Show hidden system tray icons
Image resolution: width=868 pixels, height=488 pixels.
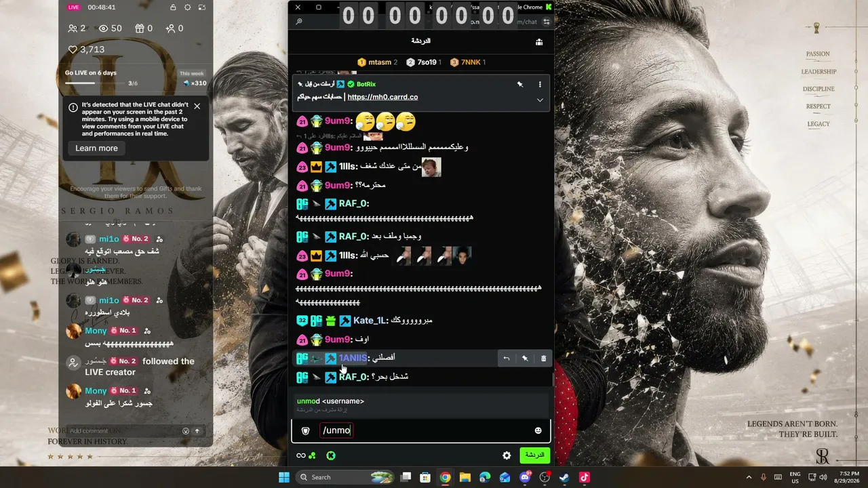749,477
